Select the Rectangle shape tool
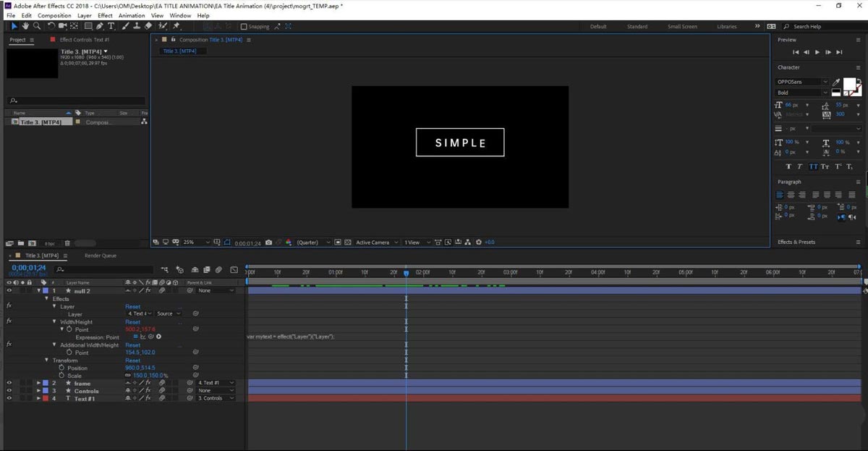 click(88, 26)
